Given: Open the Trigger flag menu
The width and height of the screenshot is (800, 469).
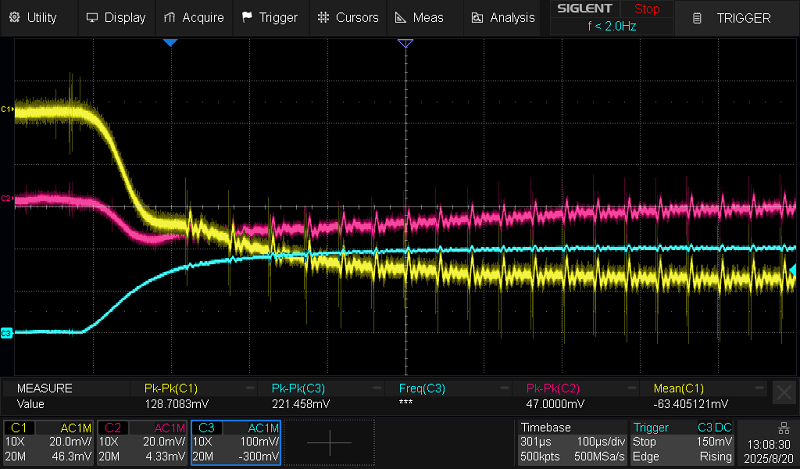Looking at the screenshot, I should click(x=270, y=17).
